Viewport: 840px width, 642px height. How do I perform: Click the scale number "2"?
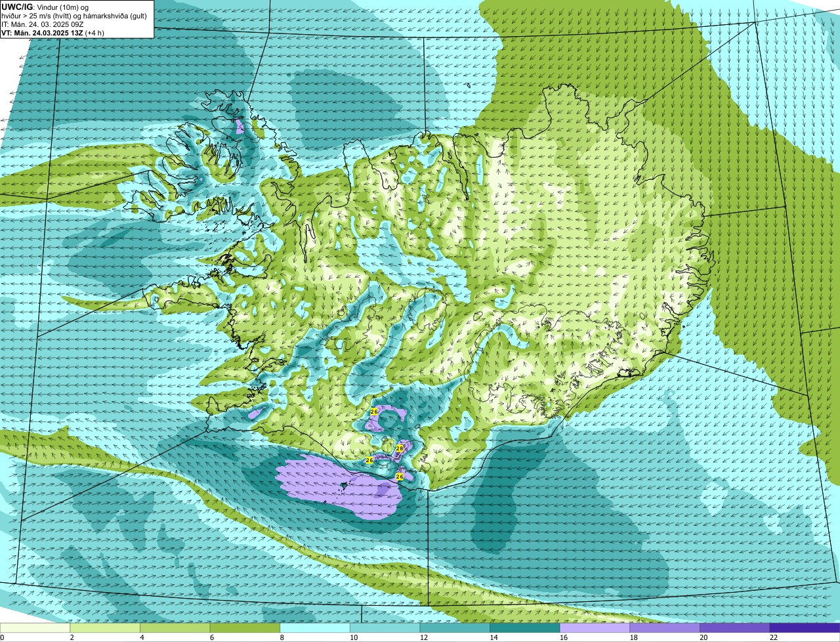(72, 637)
